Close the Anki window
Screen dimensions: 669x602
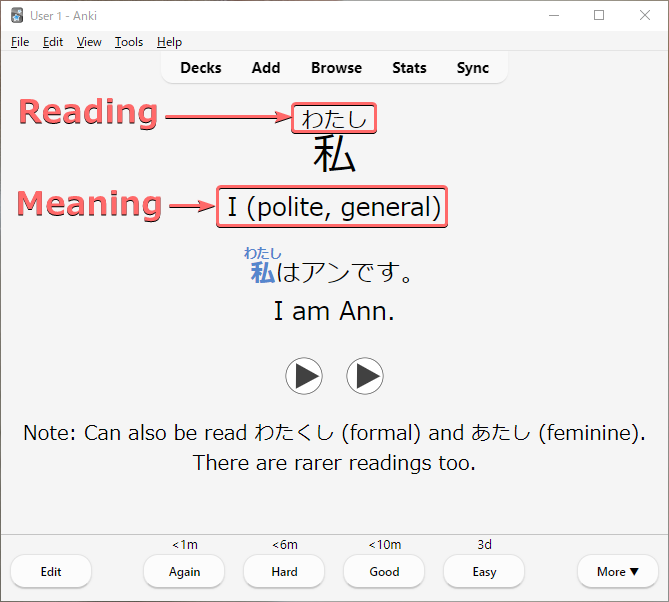pos(645,15)
